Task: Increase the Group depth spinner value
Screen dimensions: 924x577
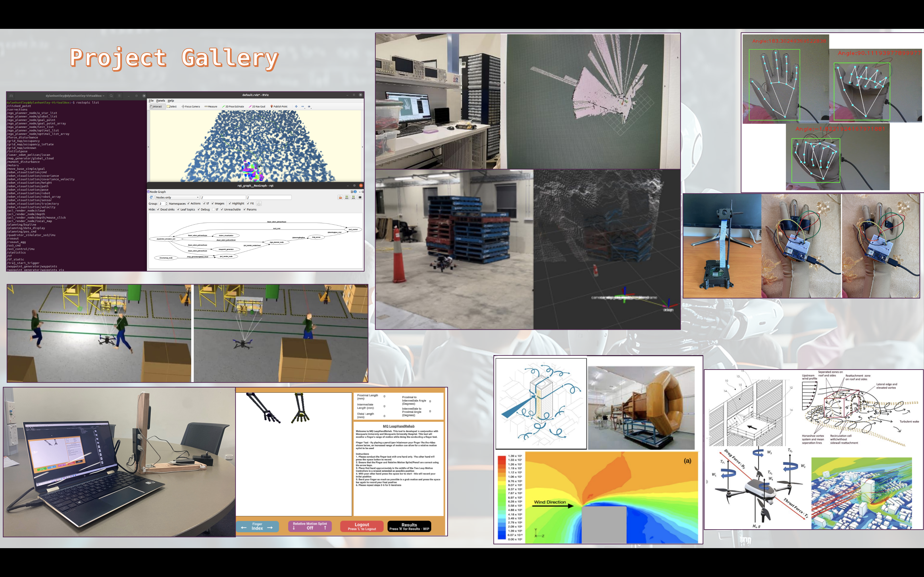Action: (x=167, y=203)
